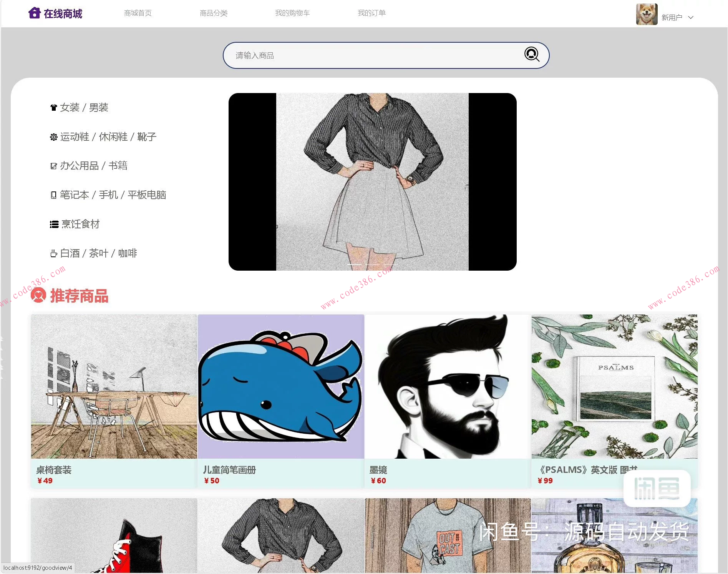This screenshot has height=574, width=728.
Task: Select the 女装/男装 category shirt icon
Action: click(54, 107)
